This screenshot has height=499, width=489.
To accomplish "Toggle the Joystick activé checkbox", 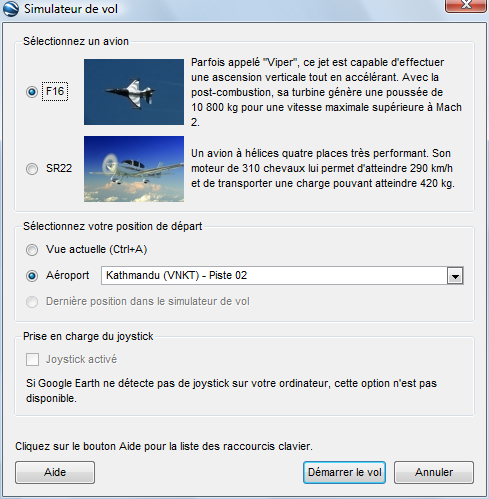I will pyautogui.click(x=32, y=360).
